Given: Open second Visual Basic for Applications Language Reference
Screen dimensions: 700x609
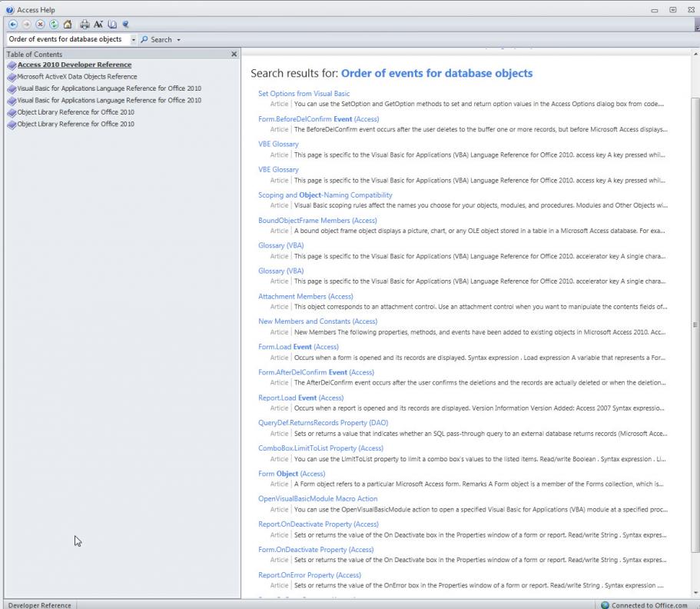Looking at the screenshot, I should tap(109, 101).
